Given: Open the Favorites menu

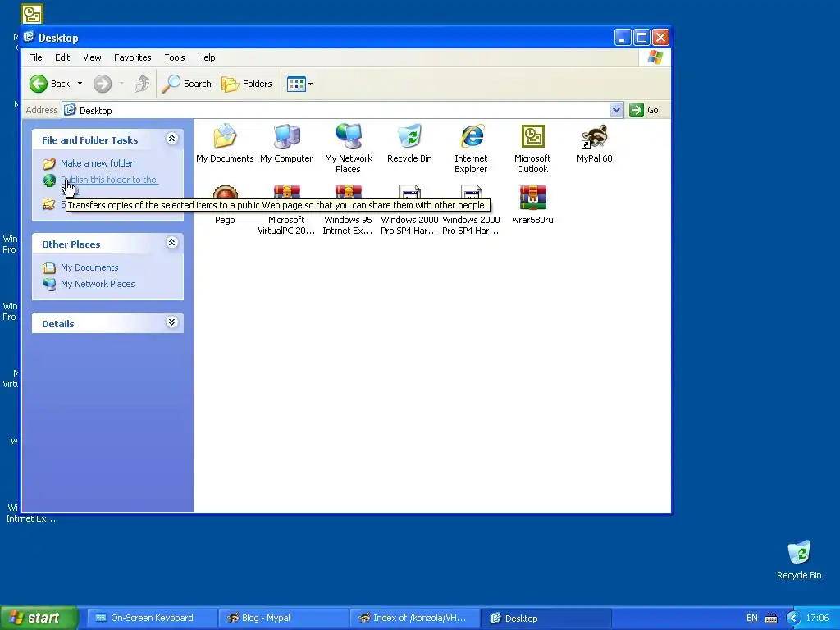Looking at the screenshot, I should [x=132, y=57].
